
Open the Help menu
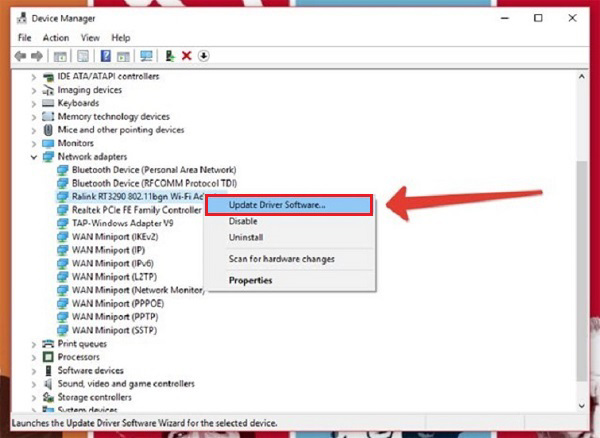(121, 37)
